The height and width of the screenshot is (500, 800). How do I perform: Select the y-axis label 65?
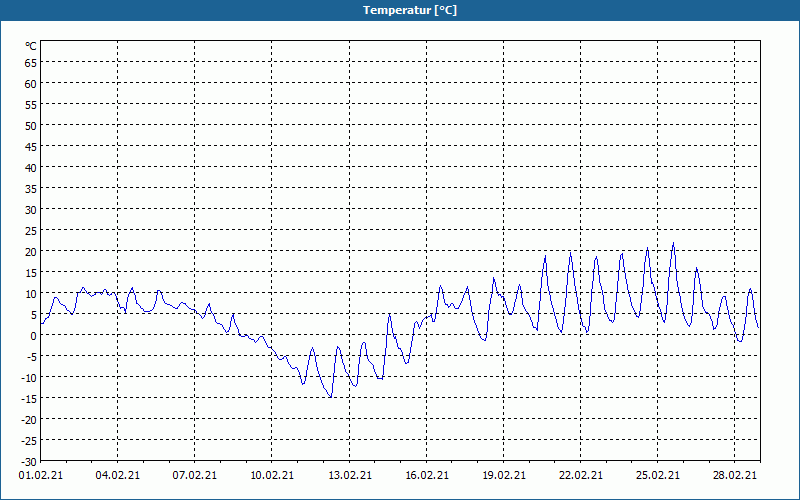pyautogui.click(x=31, y=62)
